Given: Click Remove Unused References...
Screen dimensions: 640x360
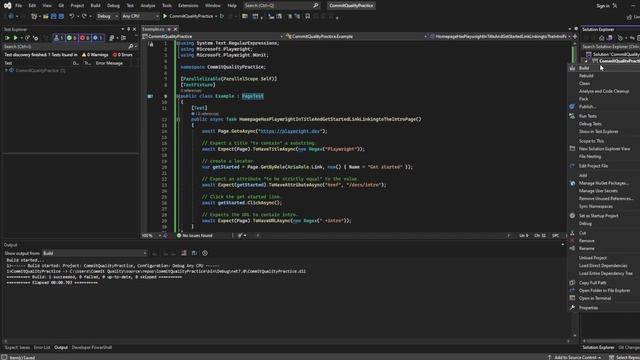Looking at the screenshot, I should (x=606, y=199).
